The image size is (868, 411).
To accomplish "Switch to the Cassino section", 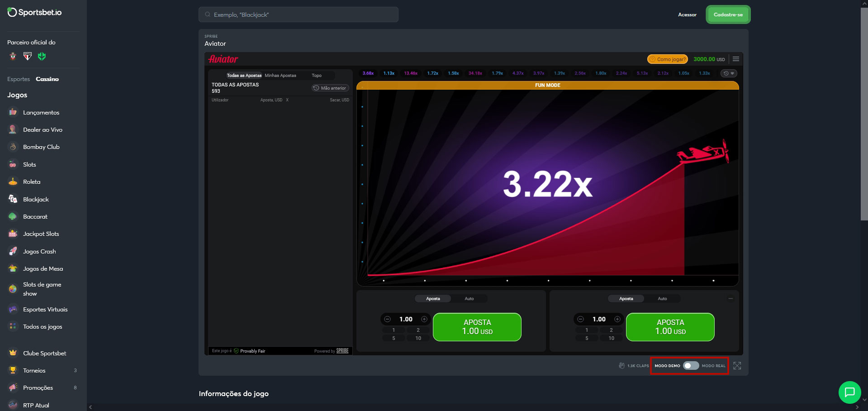I will [47, 79].
